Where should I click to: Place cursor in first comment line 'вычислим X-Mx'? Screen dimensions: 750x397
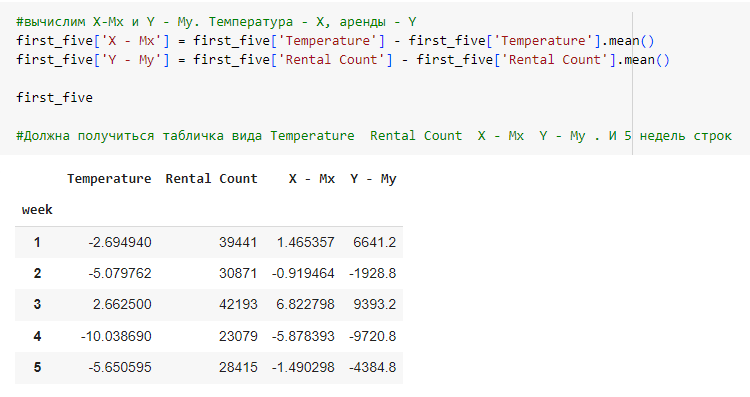click(216, 22)
